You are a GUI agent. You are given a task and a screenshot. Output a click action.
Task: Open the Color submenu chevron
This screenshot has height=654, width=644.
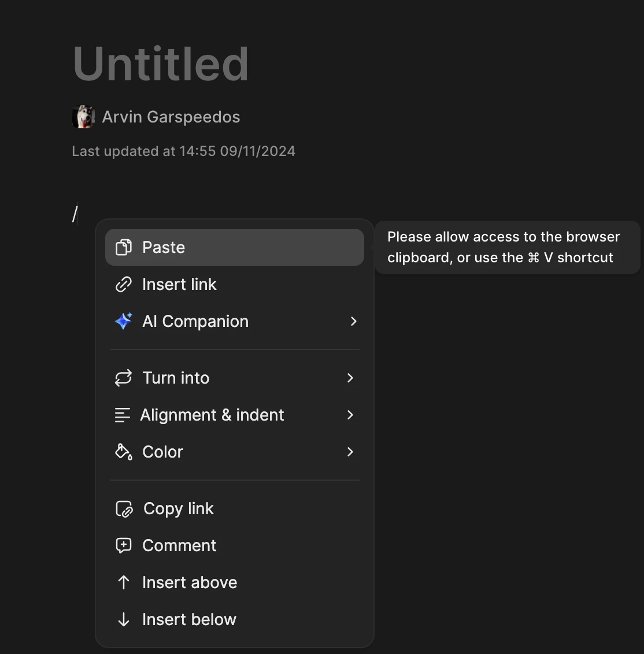(350, 452)
